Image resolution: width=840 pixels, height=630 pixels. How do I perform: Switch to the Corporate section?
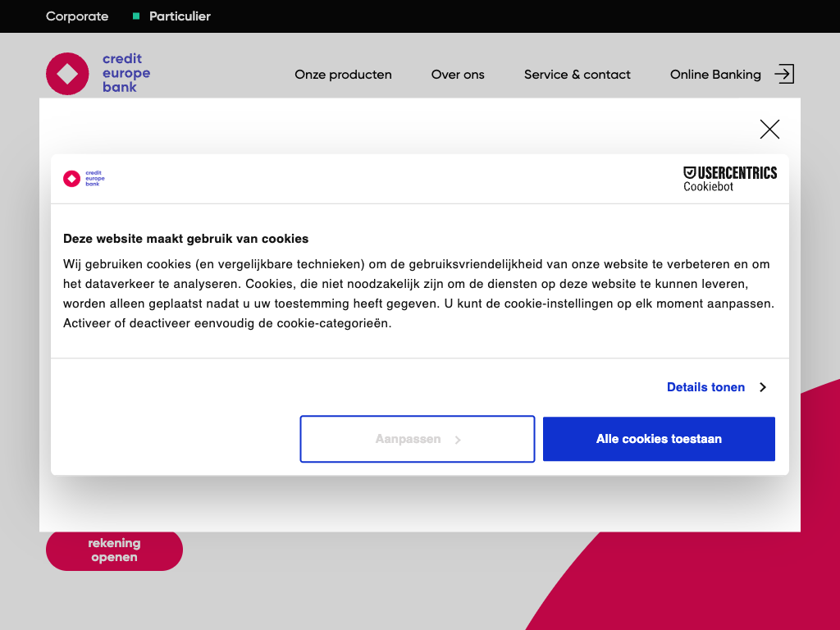[77, 16]
